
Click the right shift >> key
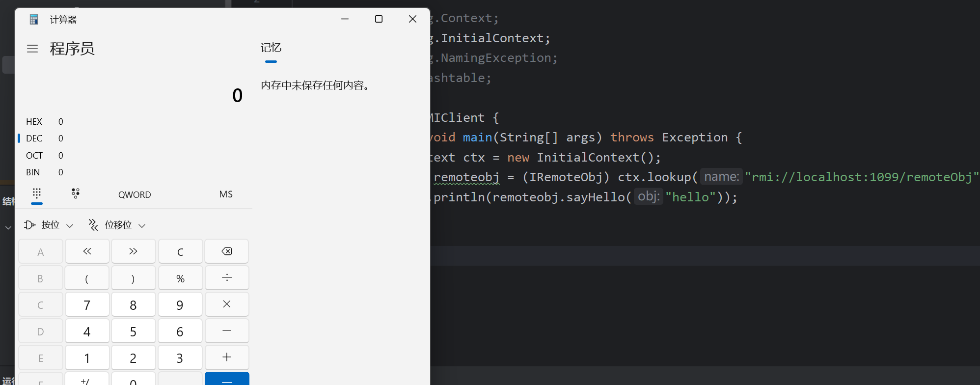point(133,251)
